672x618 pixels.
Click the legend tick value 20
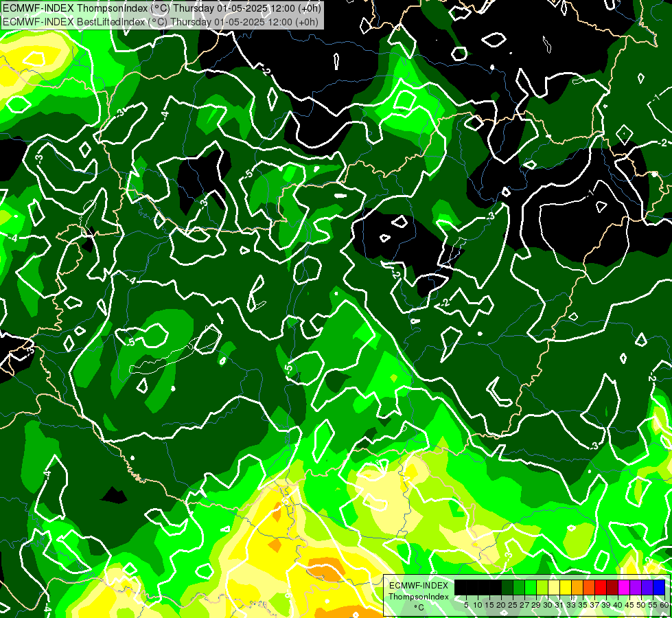[x=501, y=605]
